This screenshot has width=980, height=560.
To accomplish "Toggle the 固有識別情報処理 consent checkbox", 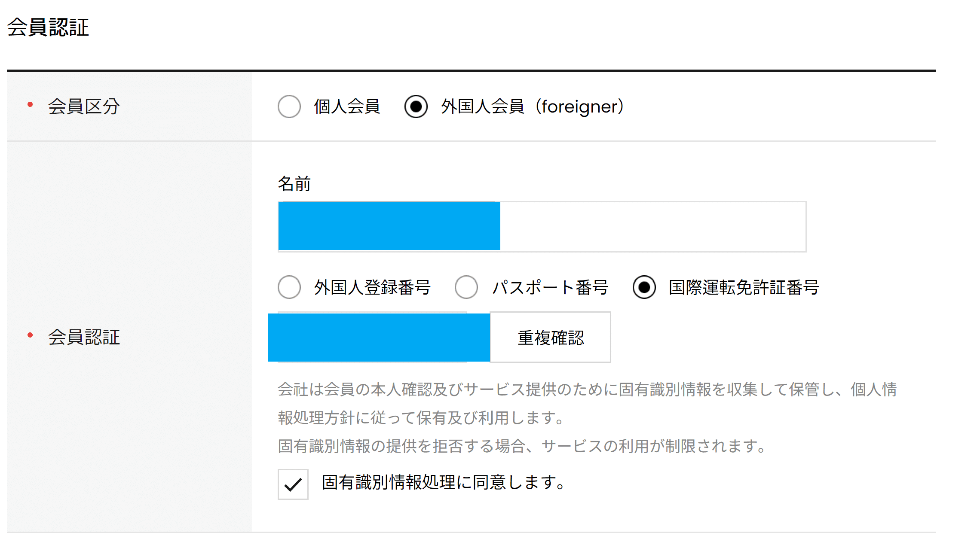I will pyautogui.click(x=293, y=484).
